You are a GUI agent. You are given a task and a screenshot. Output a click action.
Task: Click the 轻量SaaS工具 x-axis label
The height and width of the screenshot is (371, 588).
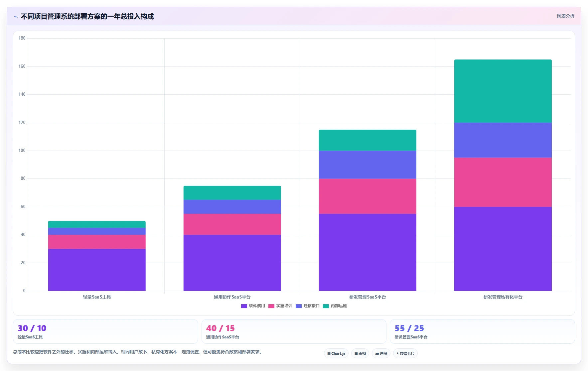[x=97, y=297]
